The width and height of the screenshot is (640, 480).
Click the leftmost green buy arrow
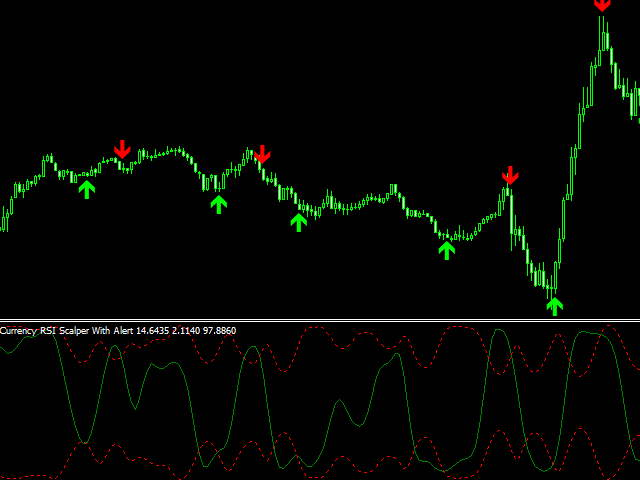point(87,190)
